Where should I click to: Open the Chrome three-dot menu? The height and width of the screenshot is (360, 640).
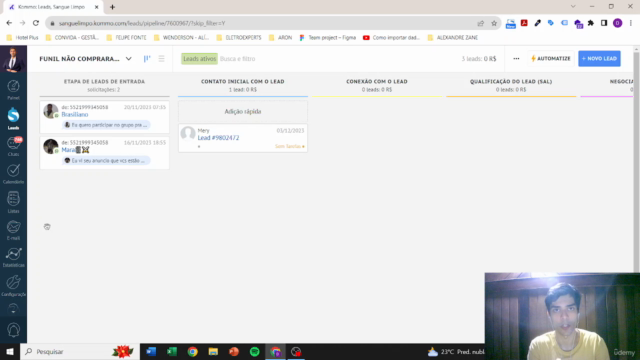pyautogui.click(x=631, y=23)
